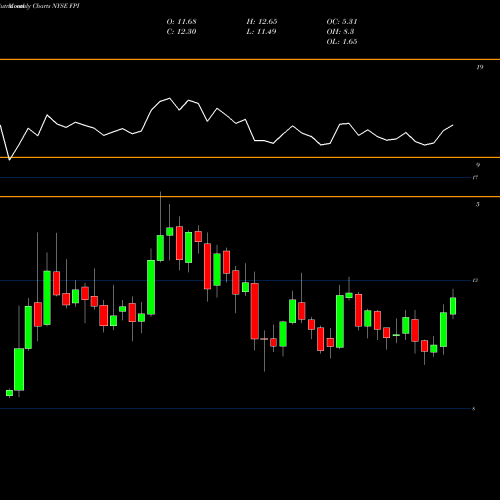Select the leftmost small green candlestick
The height and width of the screenshot is (500, 500).
pyautogui.click(x=9, y=393)
